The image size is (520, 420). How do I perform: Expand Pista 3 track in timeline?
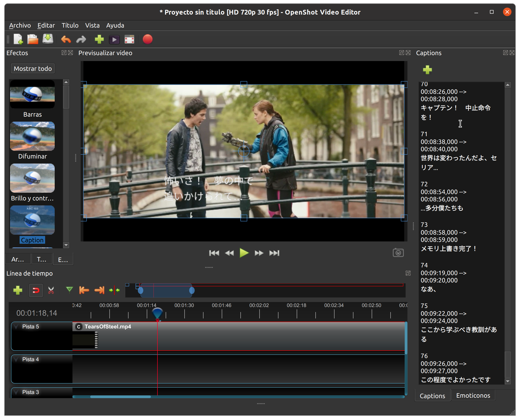coord(16,390)
